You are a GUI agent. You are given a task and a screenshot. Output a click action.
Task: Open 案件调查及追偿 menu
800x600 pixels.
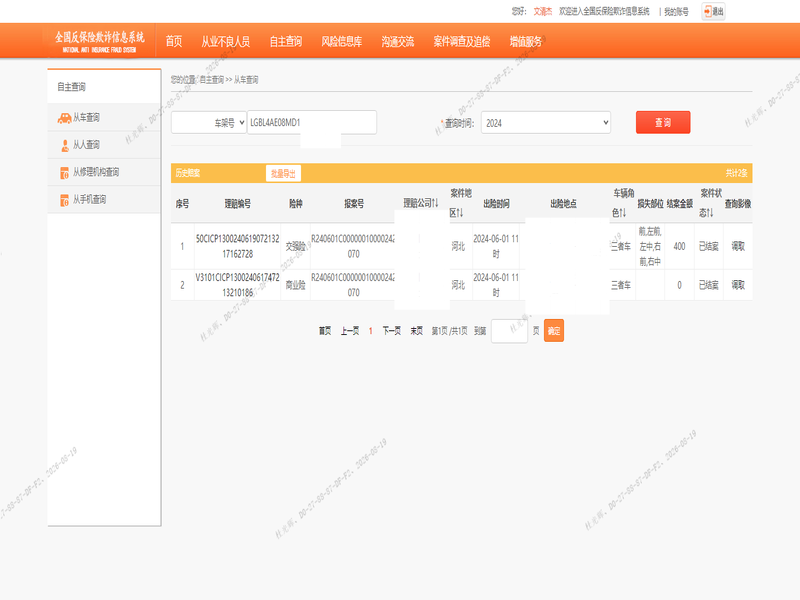462,41
